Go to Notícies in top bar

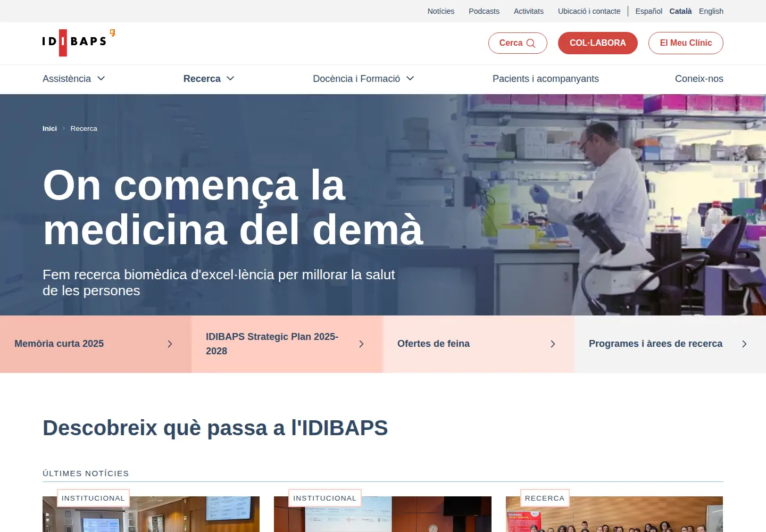click(441, 11)
